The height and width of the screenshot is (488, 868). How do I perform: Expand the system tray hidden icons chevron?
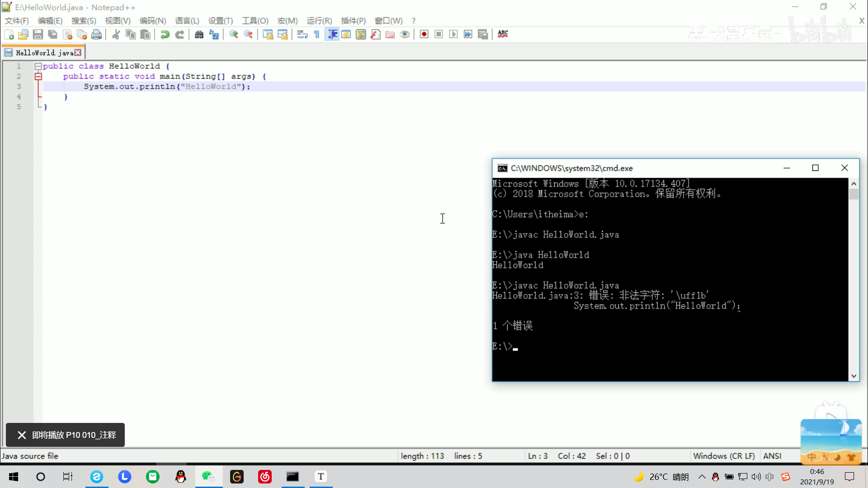coord(702,477)
